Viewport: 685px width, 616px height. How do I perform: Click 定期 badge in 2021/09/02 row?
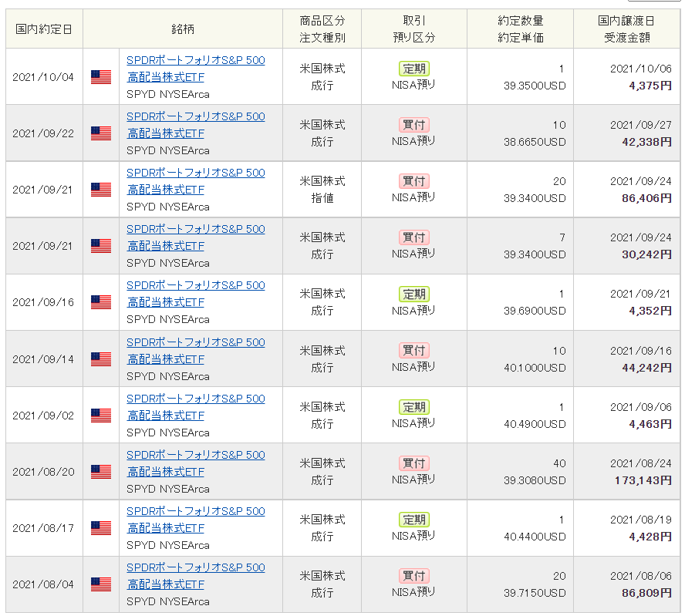pyautogui.click(x=413, y=407)
